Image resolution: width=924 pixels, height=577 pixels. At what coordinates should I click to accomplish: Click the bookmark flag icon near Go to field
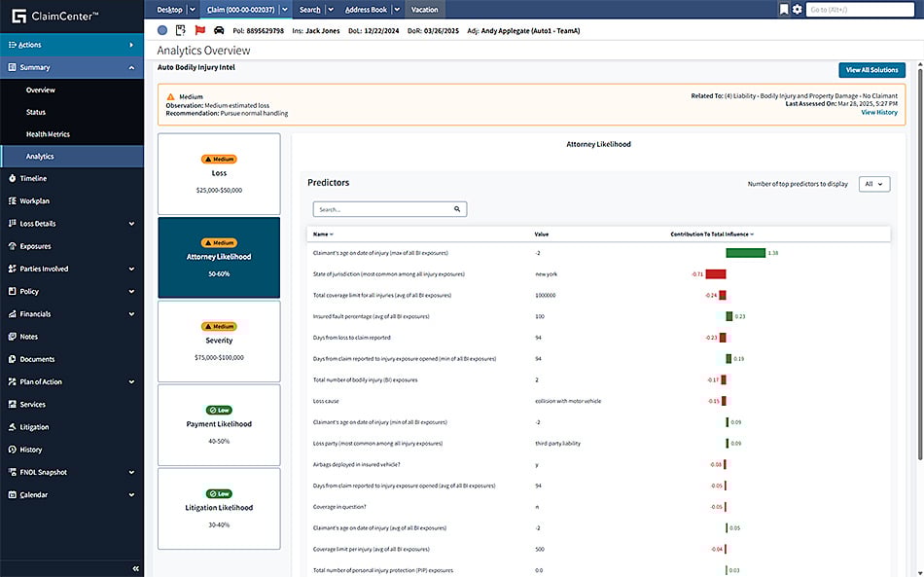(784, 9)
